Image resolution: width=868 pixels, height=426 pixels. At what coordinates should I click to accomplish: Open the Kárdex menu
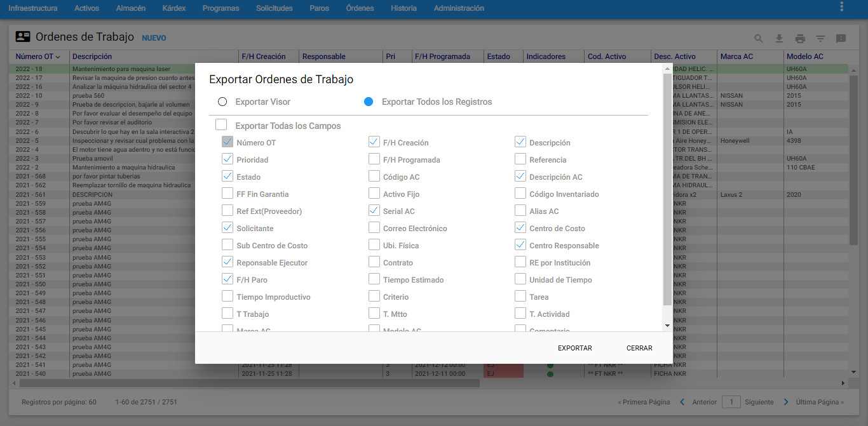tap(173, 8)
